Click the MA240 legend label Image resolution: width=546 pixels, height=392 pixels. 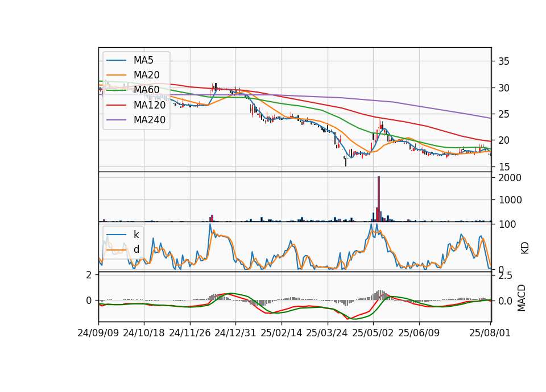click(x=150, y=120)
